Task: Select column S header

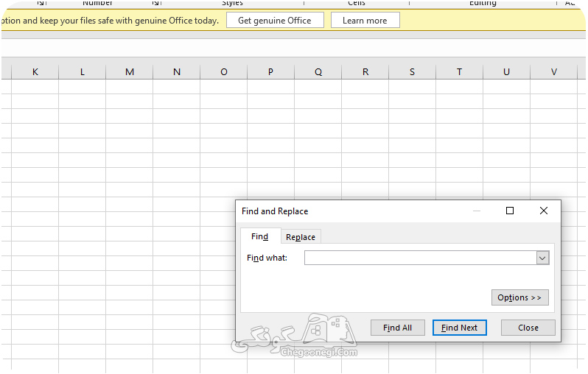Action: (x=413, y=71)
